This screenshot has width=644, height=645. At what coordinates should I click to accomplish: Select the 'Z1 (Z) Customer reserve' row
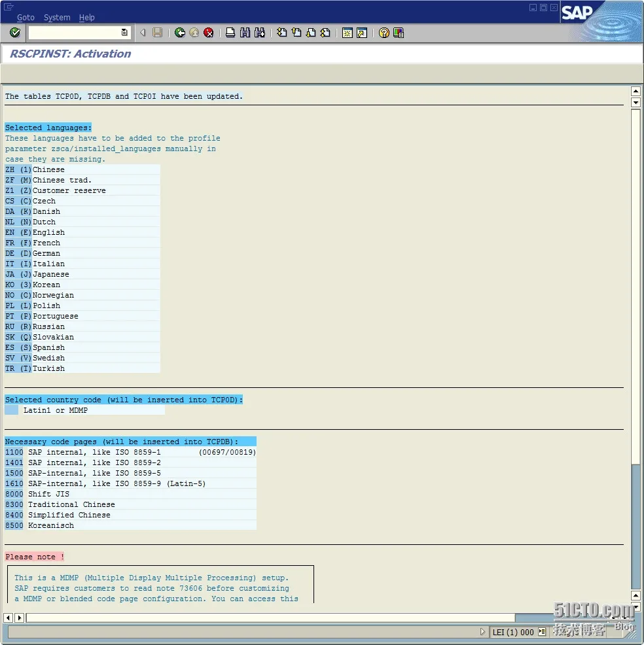coord(82,190)
